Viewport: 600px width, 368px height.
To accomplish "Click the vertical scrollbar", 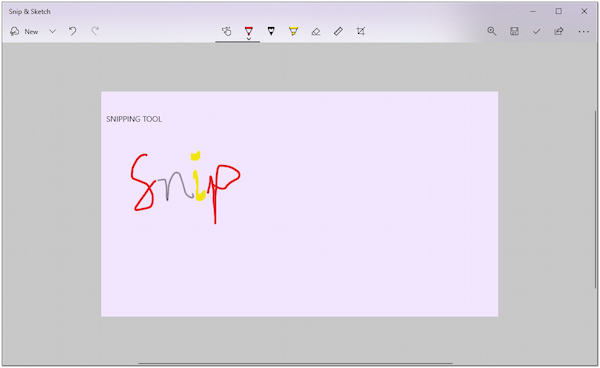I will (595, 199).
